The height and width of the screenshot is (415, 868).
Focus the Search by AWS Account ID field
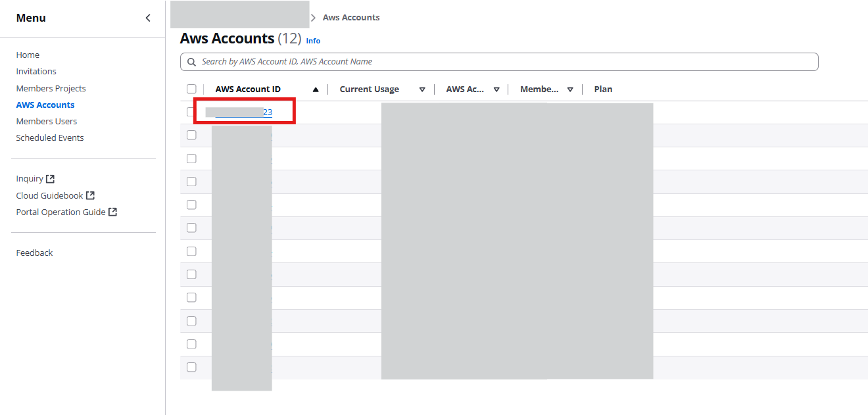coord(499,62)
